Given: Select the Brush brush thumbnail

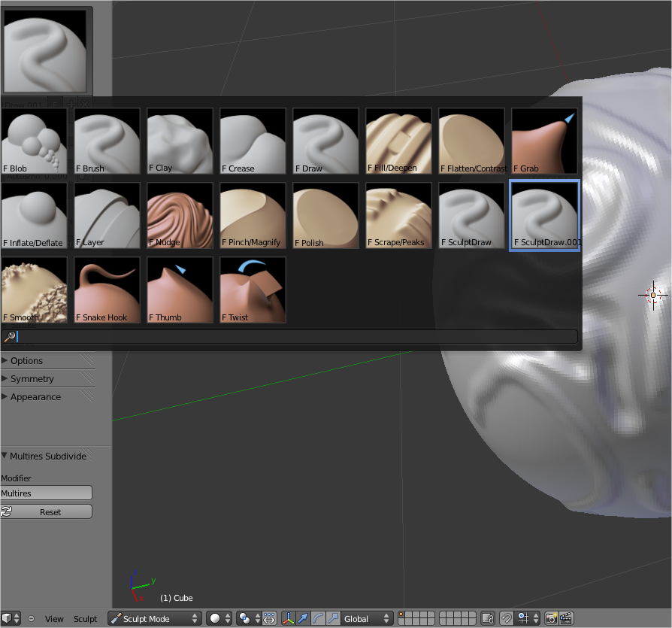Looking at the screenshot, I should 107,141.
